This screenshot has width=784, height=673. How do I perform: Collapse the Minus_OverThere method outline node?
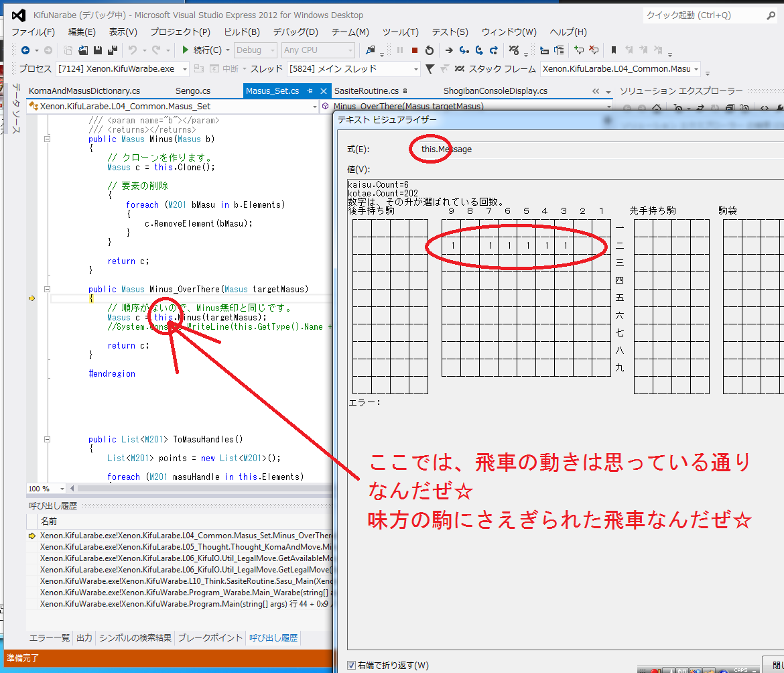click(x=47, y=289)
